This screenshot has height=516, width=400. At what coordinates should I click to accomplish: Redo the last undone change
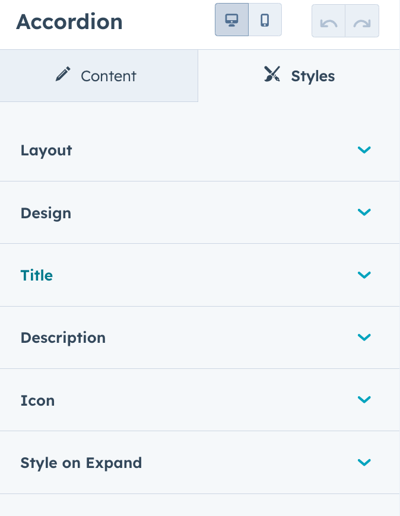362,21
